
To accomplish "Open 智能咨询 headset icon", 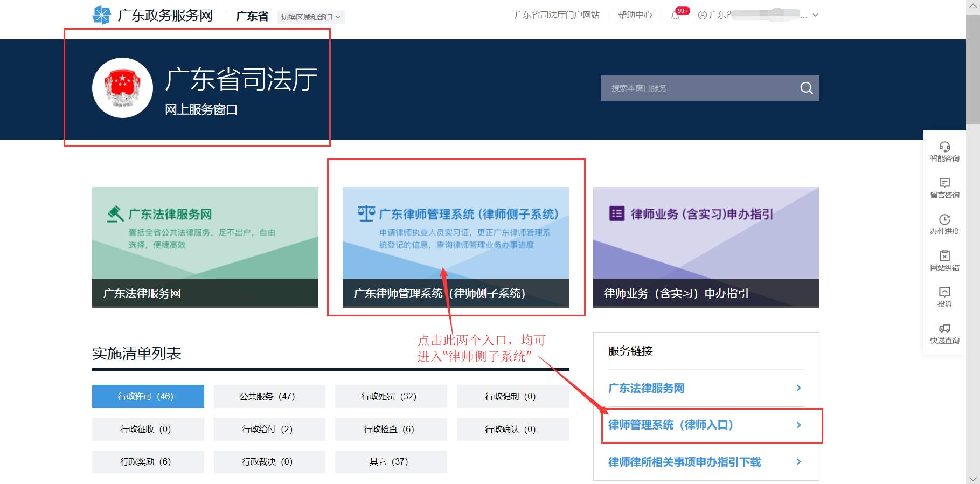I will pos(944,147).
